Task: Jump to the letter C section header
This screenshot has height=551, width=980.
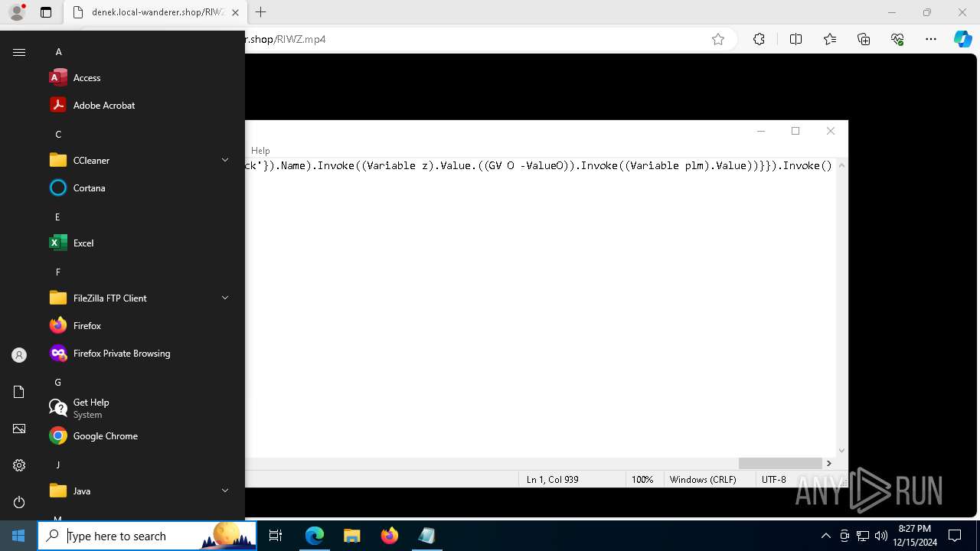Action: point(58,134)
